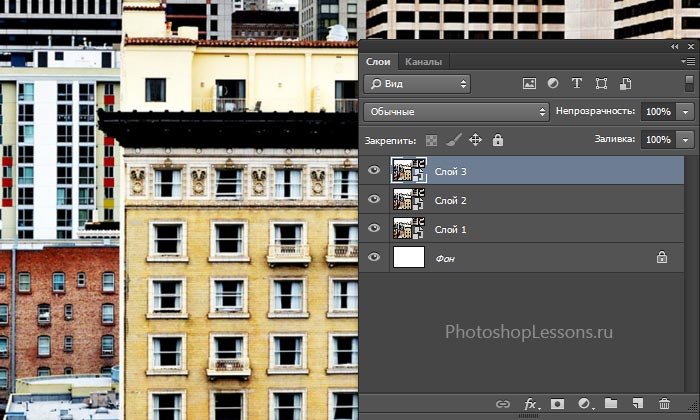
Task: Create a new layer group folder
Action: click(x=610, y=404)
